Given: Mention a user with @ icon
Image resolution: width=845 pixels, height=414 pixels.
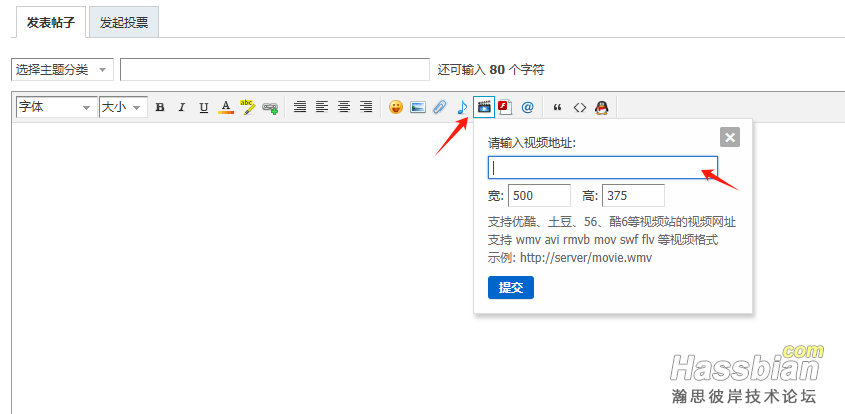Looking at the screenshot, I should 528,107.
